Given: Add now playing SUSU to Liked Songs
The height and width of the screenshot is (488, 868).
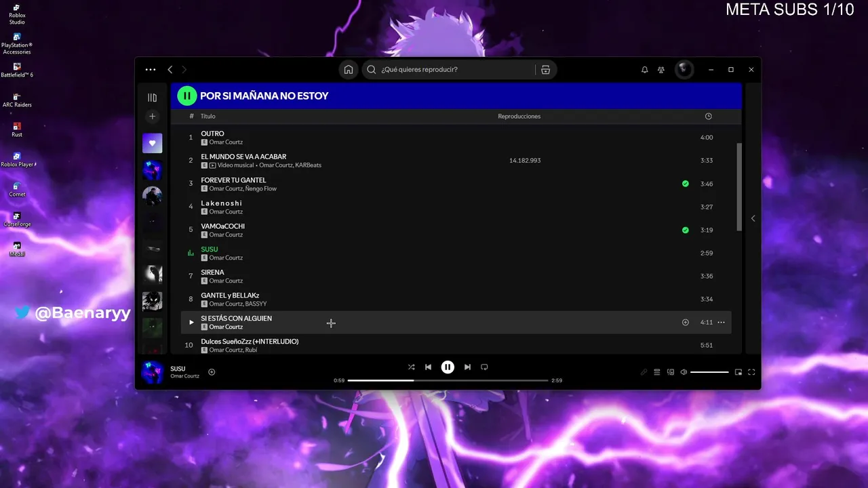Looking at the screenshot, I should pos(212,372).
